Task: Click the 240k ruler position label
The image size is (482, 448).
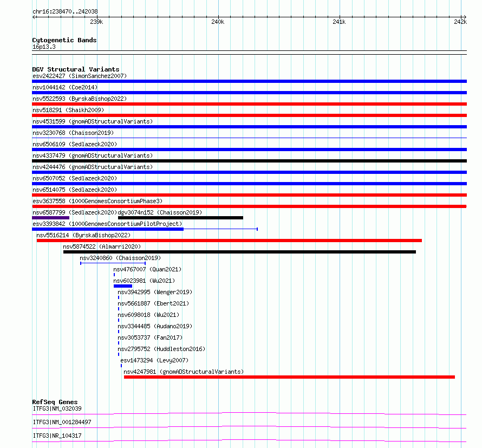Action: [x=218, y=22]
